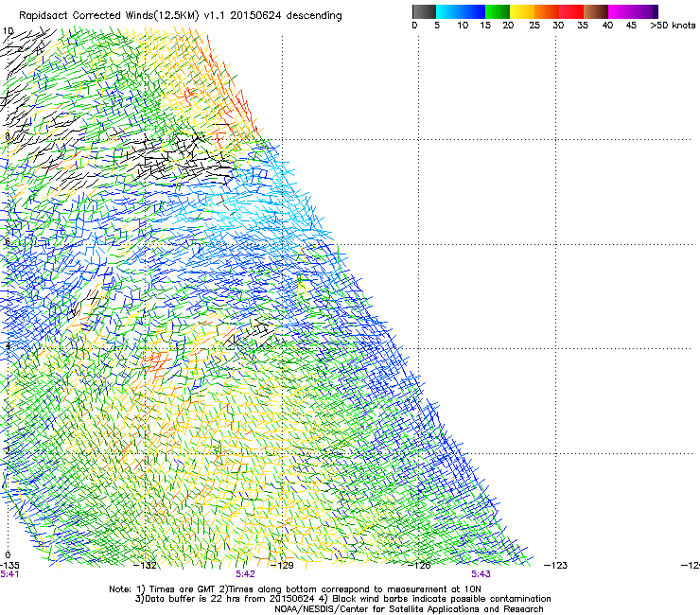Click the brown 35-40 knots legend band
The image size is (700, 615).
[x=596, y=11]
